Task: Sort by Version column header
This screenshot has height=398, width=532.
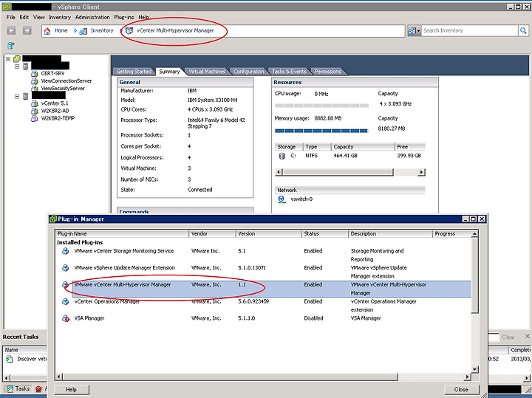Action: pyautogui.click(x=268, y=233)
